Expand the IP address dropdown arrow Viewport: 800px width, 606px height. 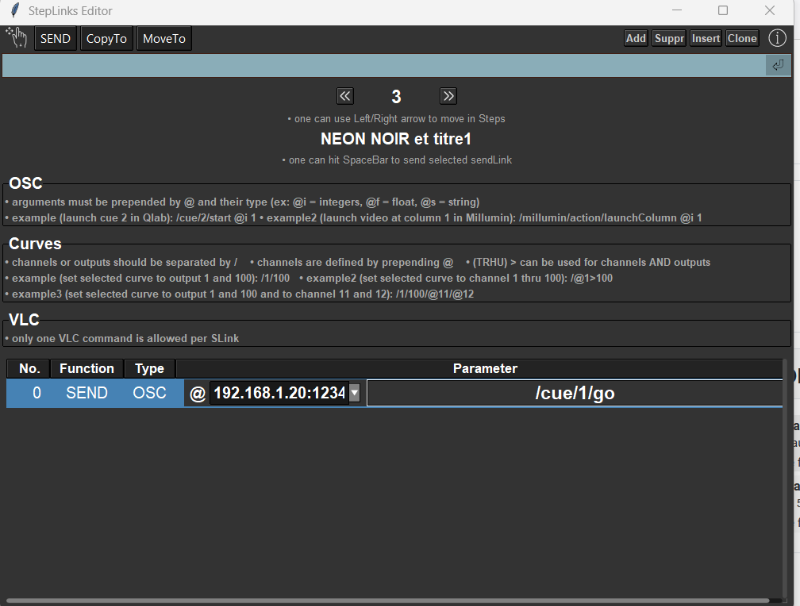[354, 393]
